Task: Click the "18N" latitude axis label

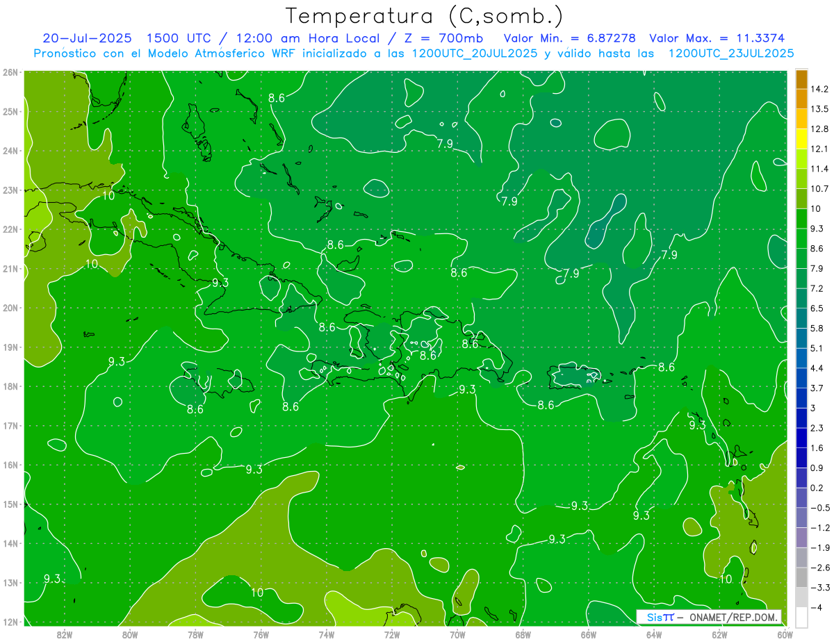Action: click(x=10, y=386)
